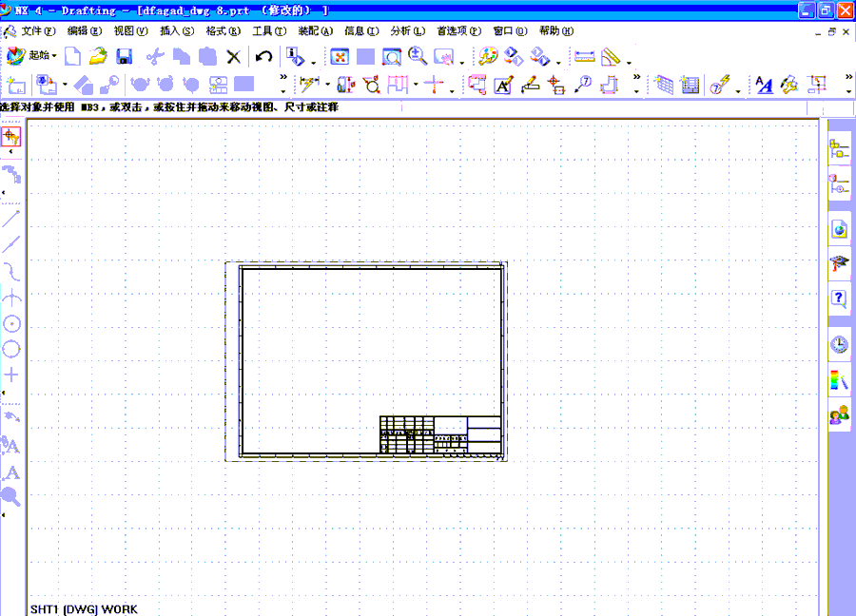Viewport: 856px width, 616px height.
Task: Open the 文件 (File) menu
Action: (38, 31)
